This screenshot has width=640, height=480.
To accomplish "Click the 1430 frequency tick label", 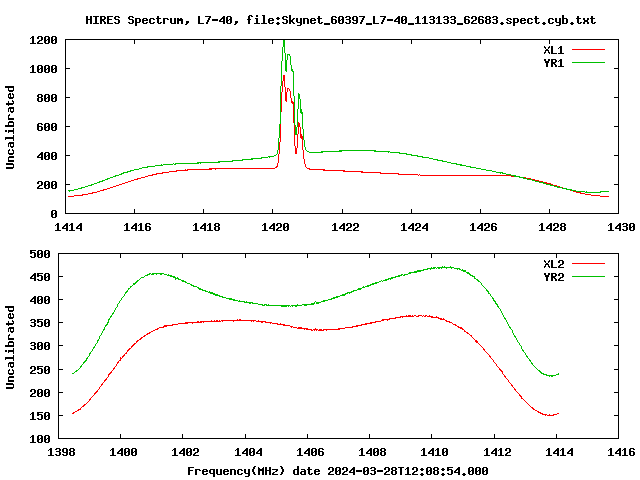I will tap(621, 227).
